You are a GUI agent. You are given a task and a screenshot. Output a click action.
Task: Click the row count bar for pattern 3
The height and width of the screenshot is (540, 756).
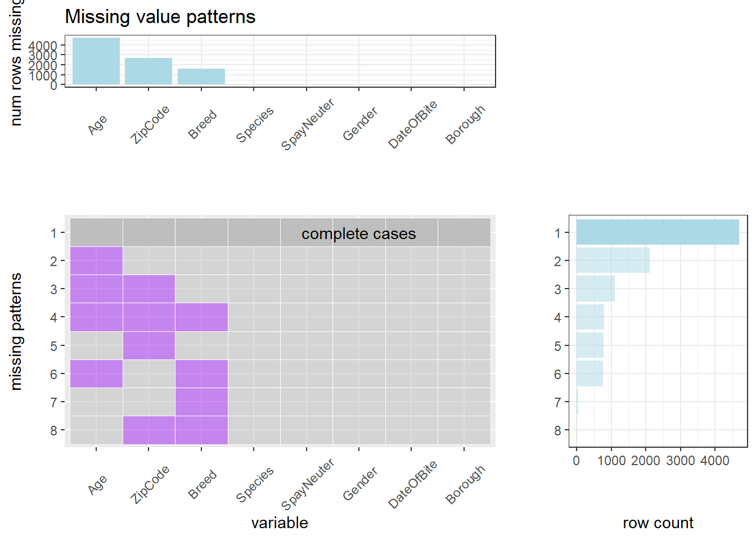(x=595, y=289)
